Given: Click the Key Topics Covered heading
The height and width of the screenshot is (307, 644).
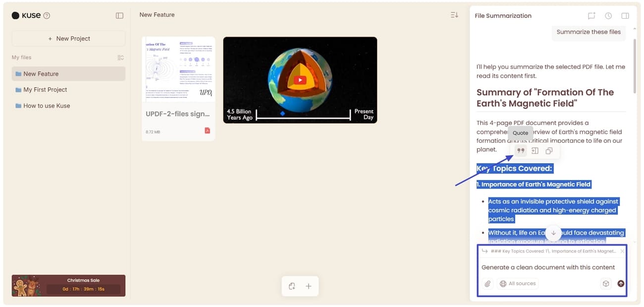Looking at the screenshot, I should click(514, 169).
